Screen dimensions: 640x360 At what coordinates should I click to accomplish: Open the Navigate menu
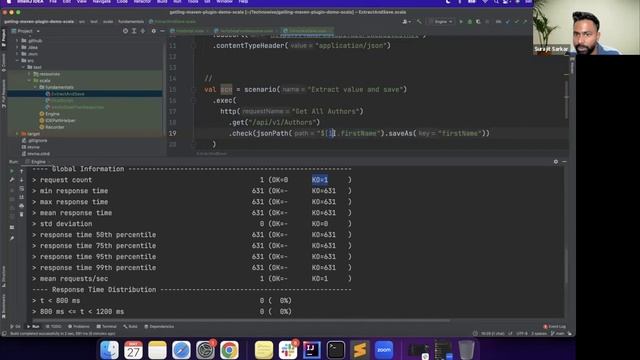pyautogui.click(x=101, y=2)
